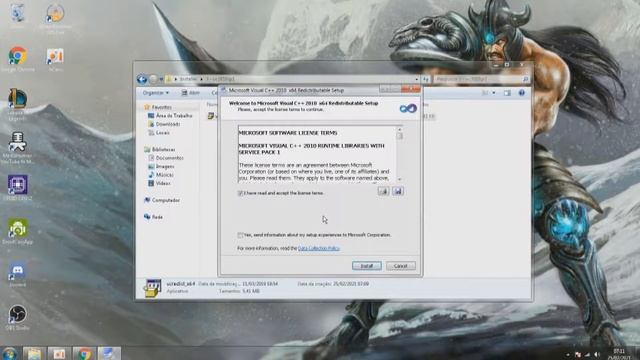
Task: Open the League of Legends desktop shortcut
Action: pos(18,104)
